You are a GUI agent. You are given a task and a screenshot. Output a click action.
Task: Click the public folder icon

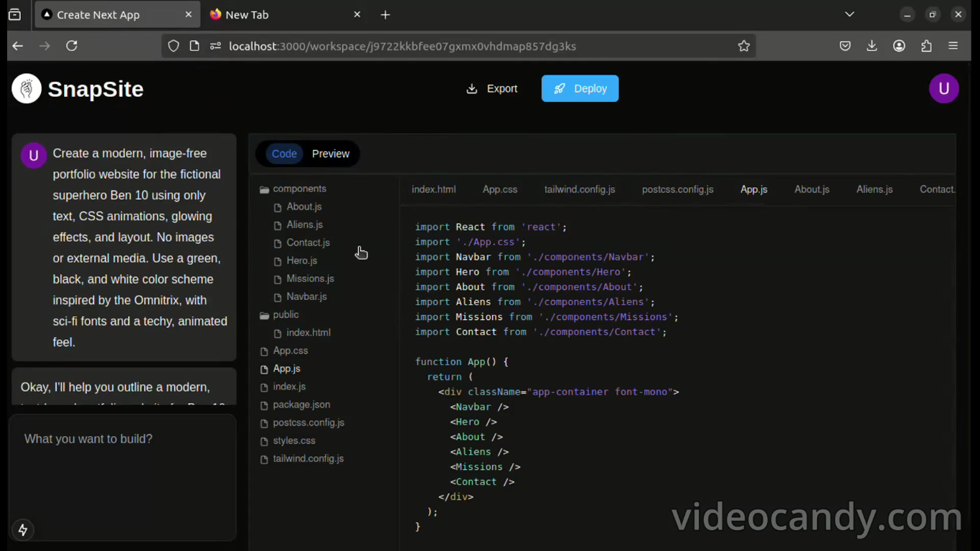click(264, 315)
